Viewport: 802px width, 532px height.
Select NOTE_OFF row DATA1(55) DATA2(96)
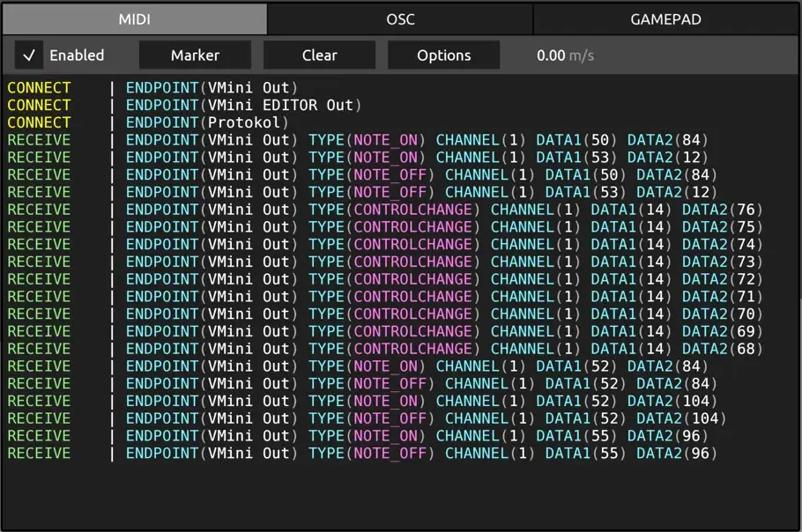pyautogui.click(x=362, y=454)
